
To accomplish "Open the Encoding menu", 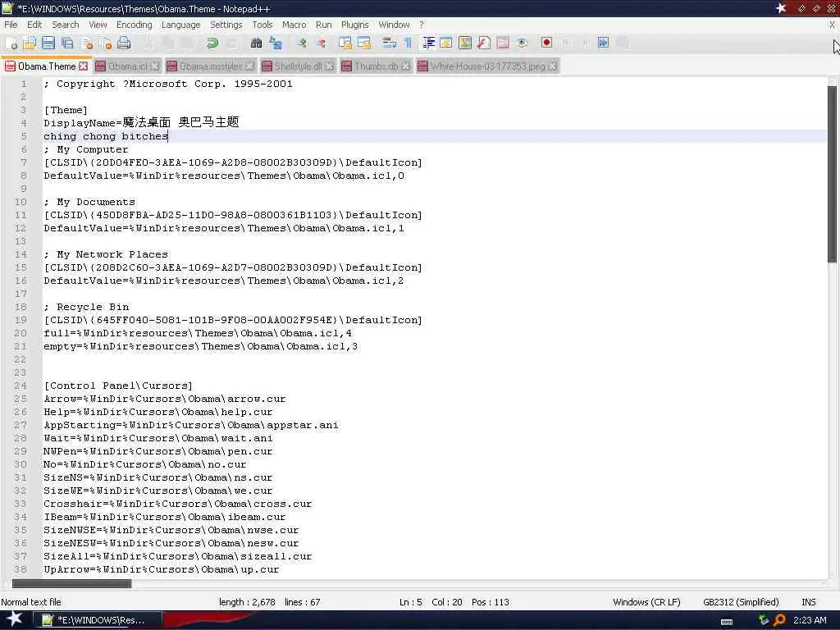I will pos(134,25).
